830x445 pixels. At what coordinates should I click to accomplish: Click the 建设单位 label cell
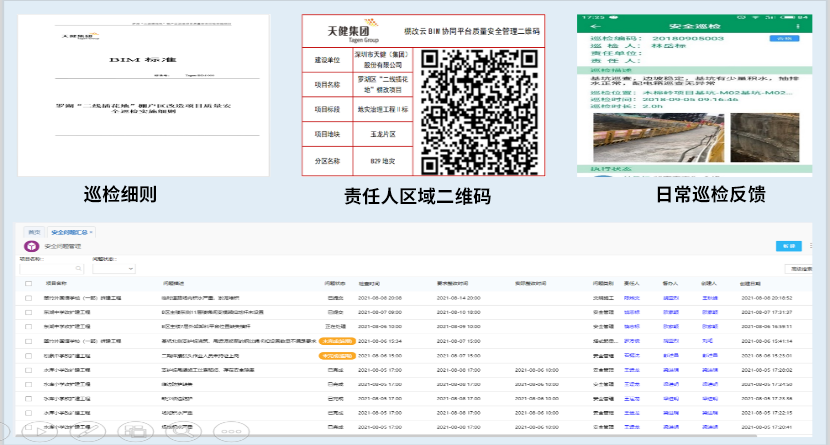(x=328, y=60)
